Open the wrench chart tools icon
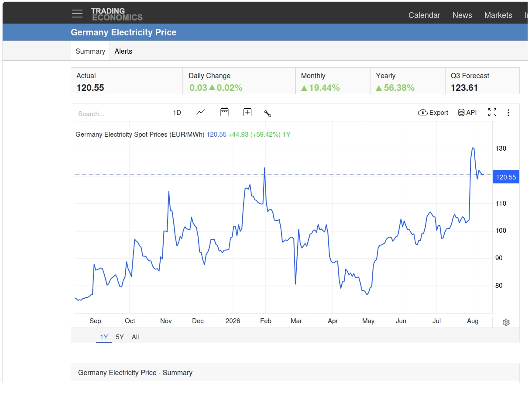Viewport: 532px width, 400px height. pyautogui.click(x=268, y=113)
